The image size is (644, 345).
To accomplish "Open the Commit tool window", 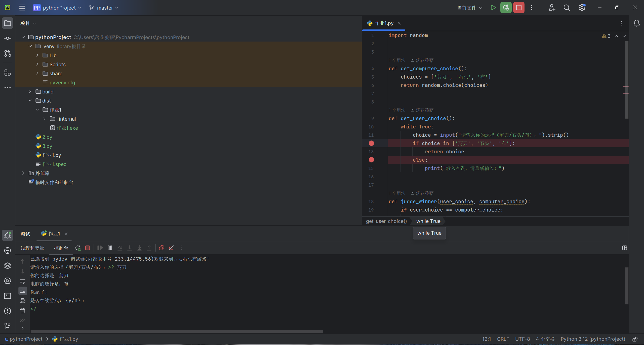I will click(8, 38).
